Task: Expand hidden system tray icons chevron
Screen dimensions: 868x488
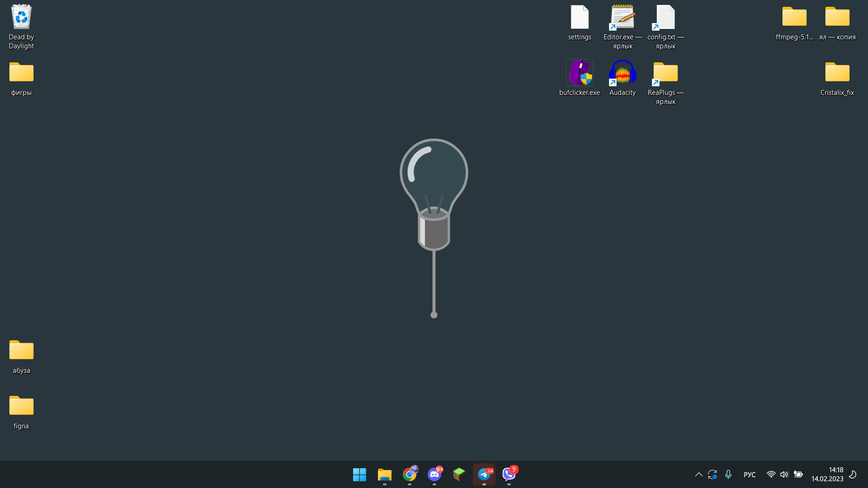Action: (x=698, y=474)
